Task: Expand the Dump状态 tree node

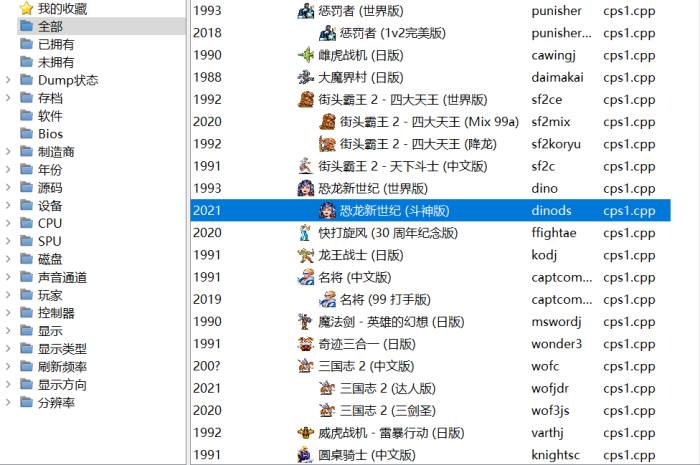Action: click(8, 80)
